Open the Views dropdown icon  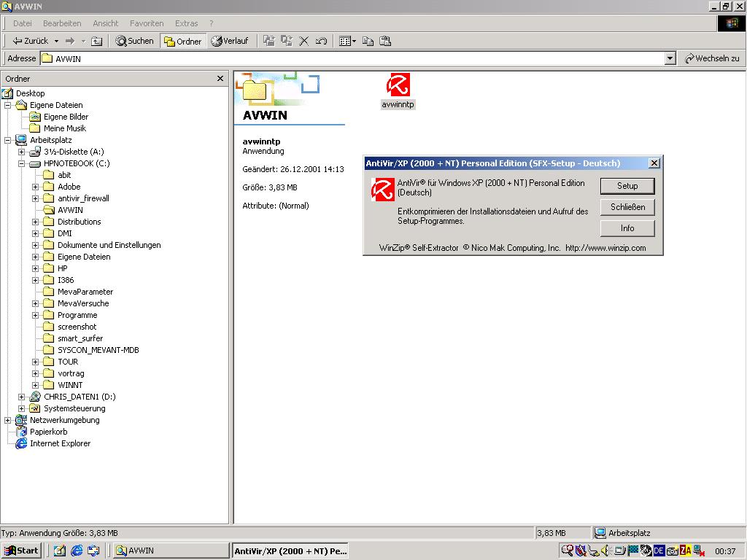(347, 42)
